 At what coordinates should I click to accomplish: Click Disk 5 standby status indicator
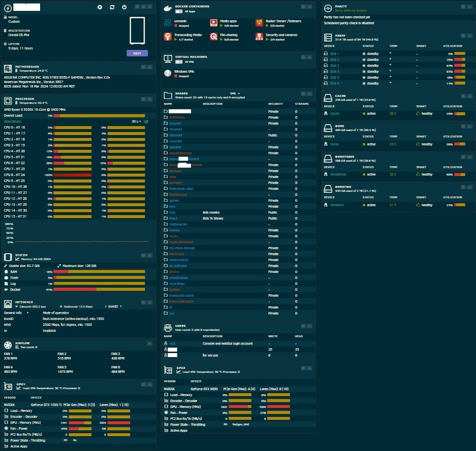tap(364, 77)
